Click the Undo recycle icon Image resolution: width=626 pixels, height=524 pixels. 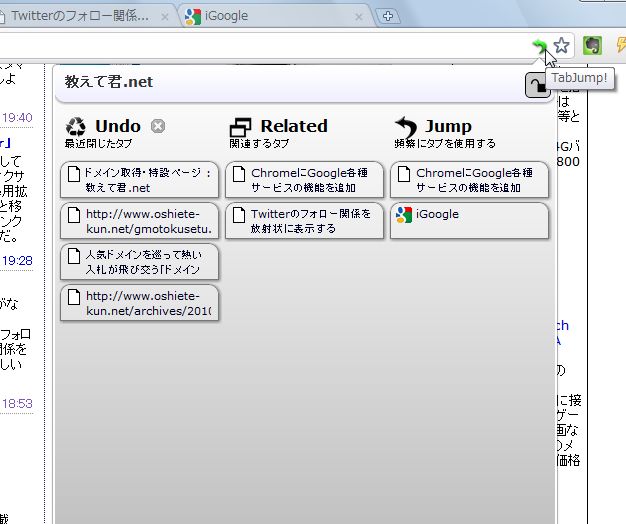pos(76,127)
